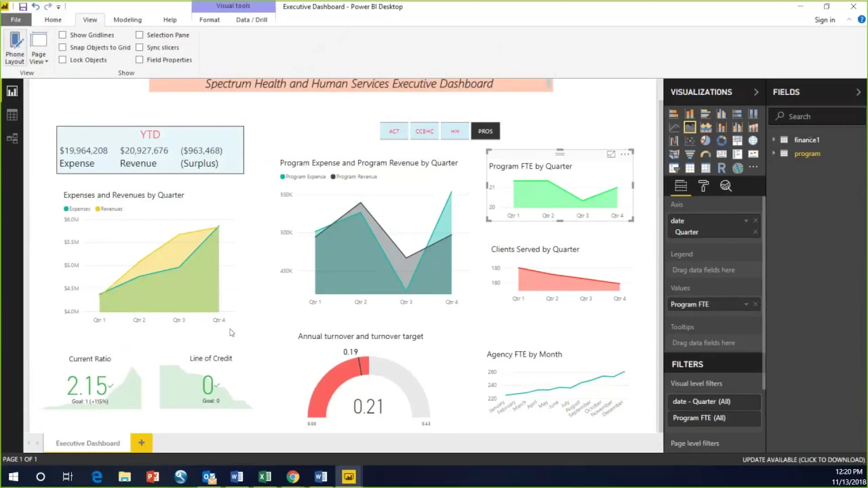Select the Waterfall chart visualization
This screenshot has height=488, width=868.
click(x=673, y=140)
